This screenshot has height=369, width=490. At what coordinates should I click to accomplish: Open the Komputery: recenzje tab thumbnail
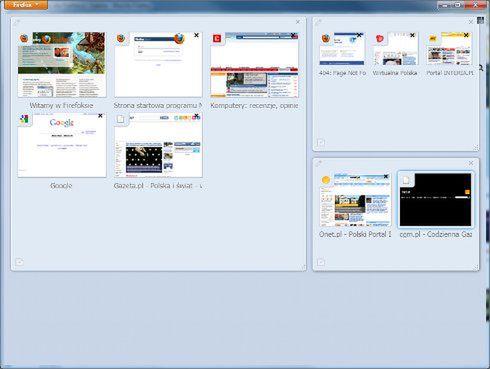[254, 65]
